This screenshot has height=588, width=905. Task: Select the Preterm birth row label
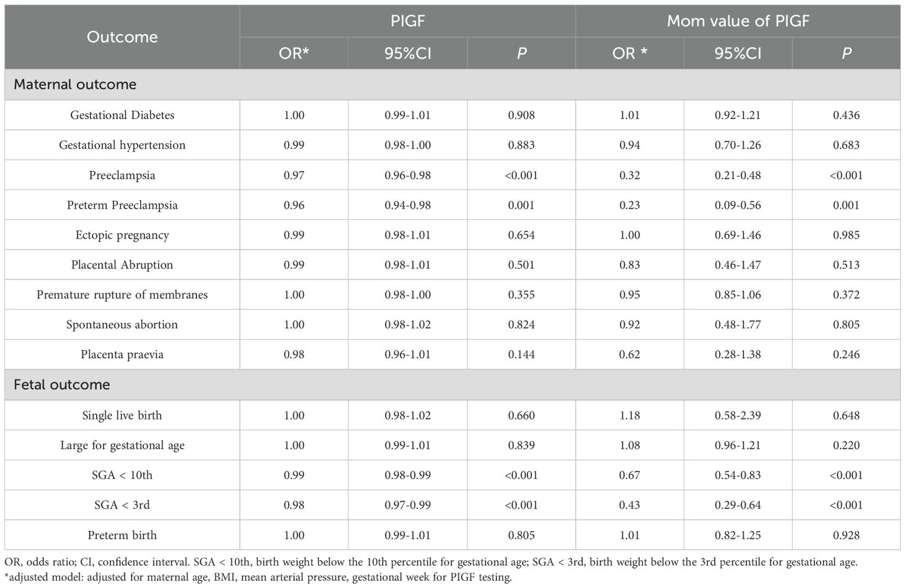point(122,535)
